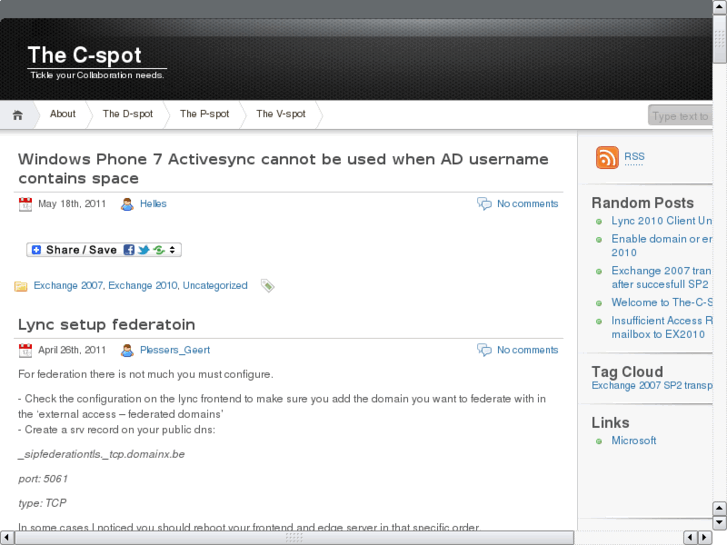This screenshot has width=727, height=545.
Task: Open the orange RSS feed icon
Action: pos(607,157)
